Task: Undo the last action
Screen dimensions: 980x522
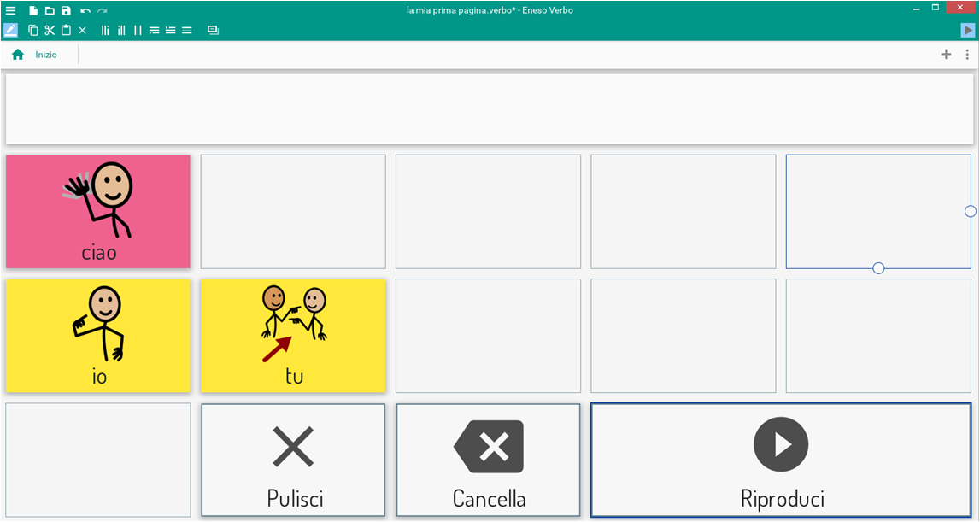Action: 85,11
